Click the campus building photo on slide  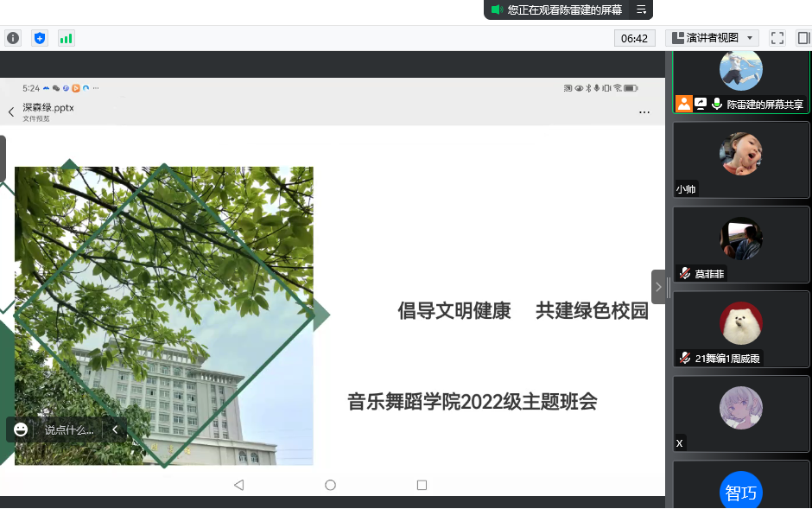point(163,316)
